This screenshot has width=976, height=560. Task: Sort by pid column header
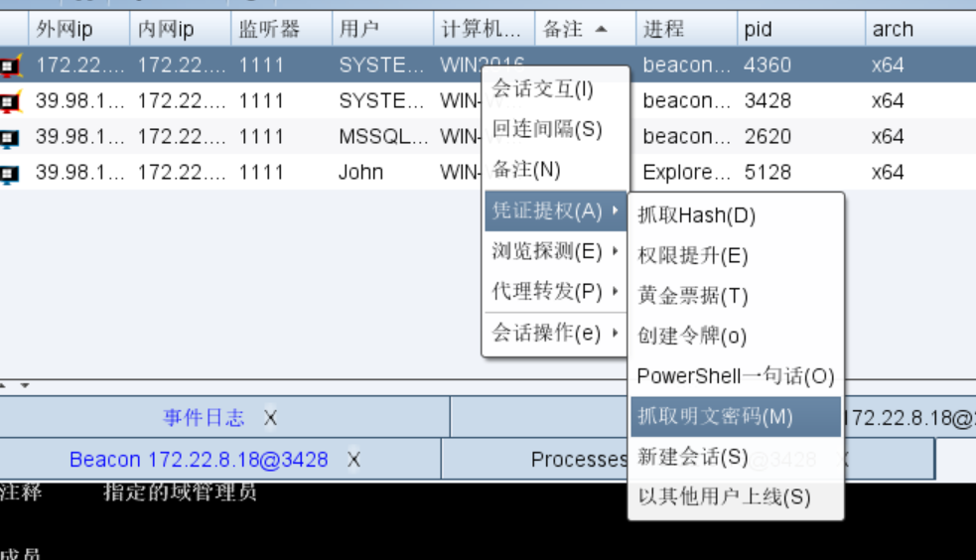tap(801, 29)
